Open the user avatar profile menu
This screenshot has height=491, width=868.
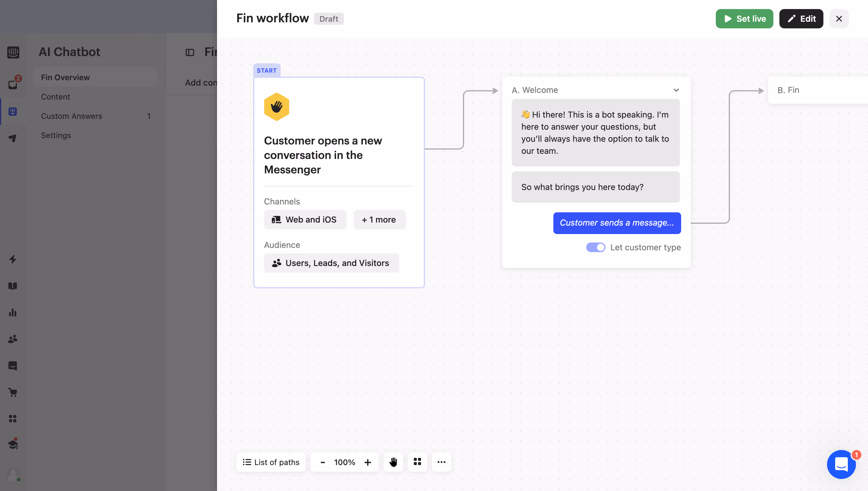point(14,474)
